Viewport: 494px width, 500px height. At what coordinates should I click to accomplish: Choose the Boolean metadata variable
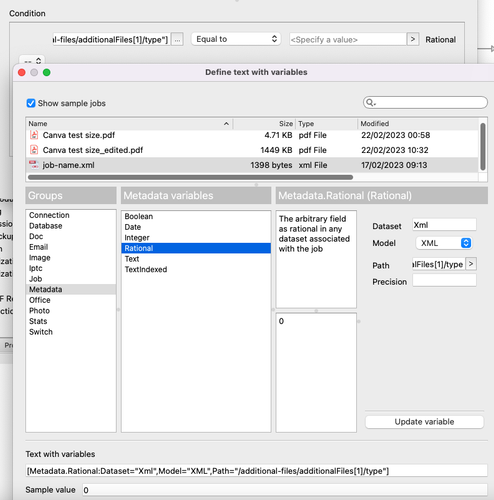tap(196, 216)
